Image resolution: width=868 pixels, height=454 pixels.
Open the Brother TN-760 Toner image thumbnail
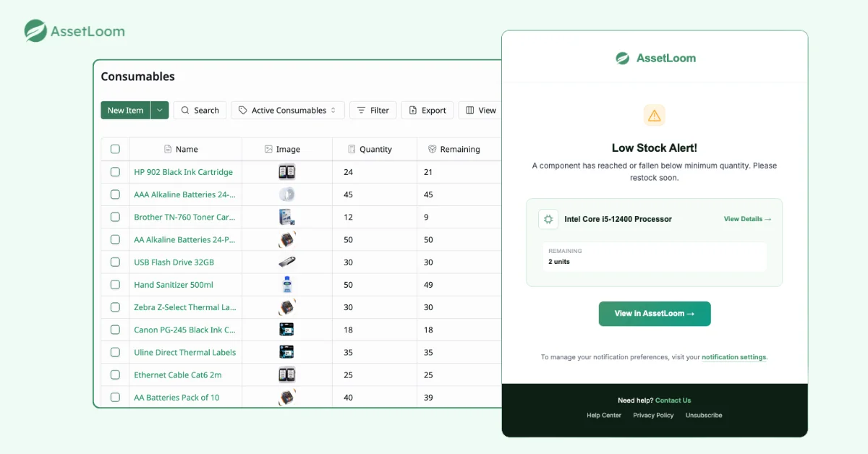[287, 217]
